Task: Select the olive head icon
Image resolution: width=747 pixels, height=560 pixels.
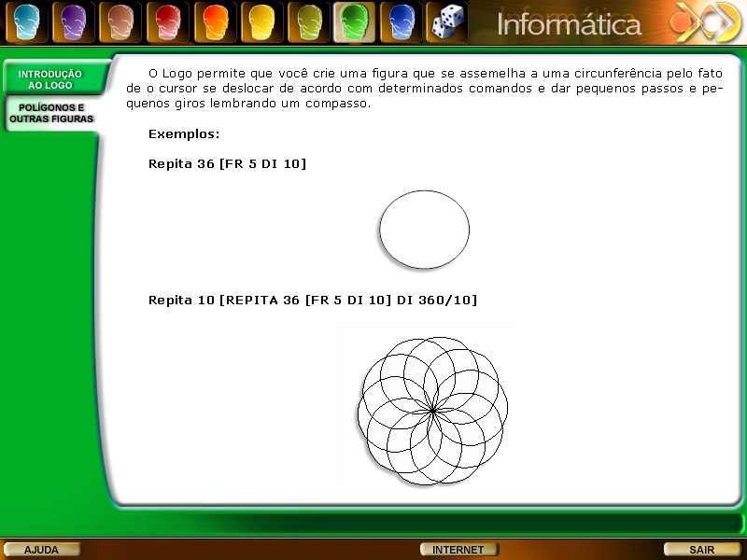Action: 308,21
